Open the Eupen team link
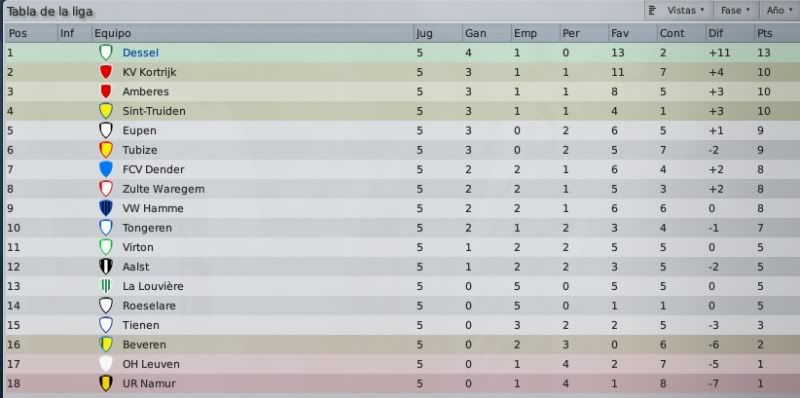Image resolution: width=800 pixels, height=398 pixels. (x=139, y=131)
